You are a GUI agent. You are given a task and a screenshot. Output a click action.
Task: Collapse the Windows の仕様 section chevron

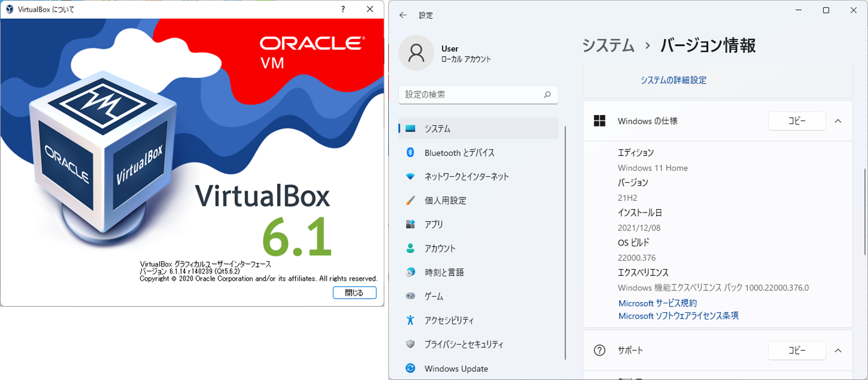[838, 121]
